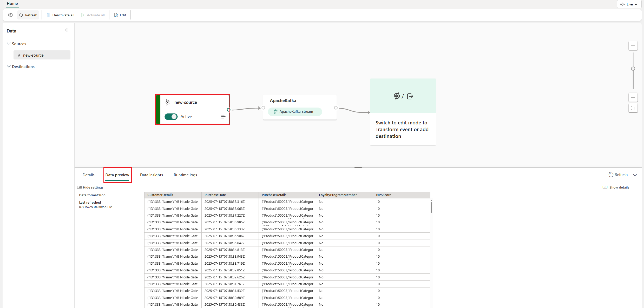
Task: Open the settings gear in toolbar
Action: pyautogui.click(x=10, y=15)
